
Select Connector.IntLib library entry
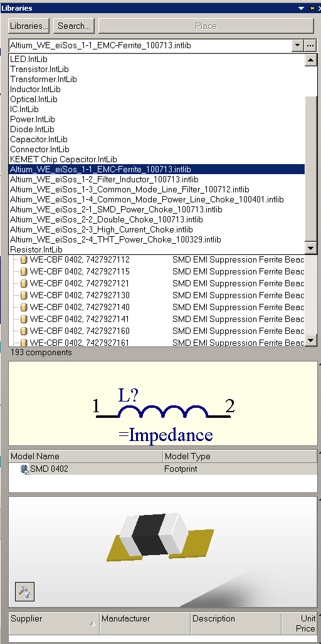(x=157, y=149)
